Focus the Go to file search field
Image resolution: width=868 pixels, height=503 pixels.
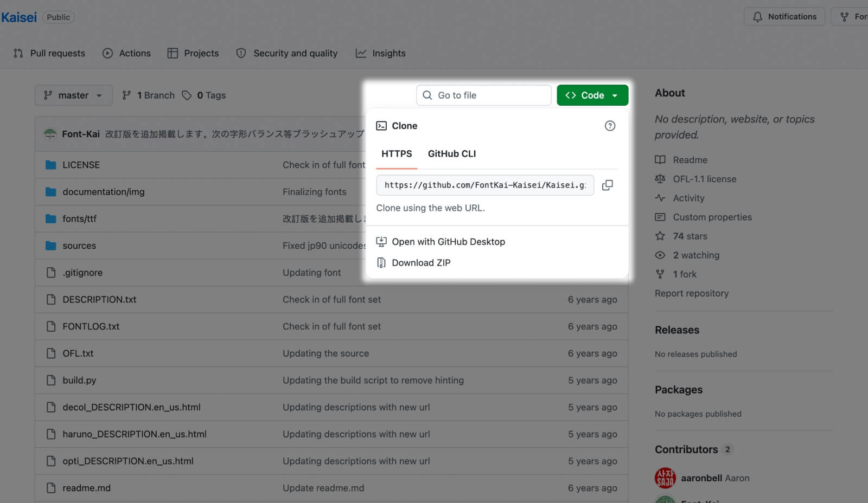484,95
